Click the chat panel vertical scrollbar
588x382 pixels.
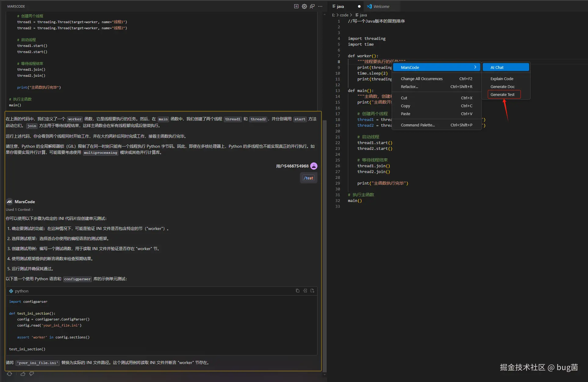pyautogui.click(x=324, y=244)
